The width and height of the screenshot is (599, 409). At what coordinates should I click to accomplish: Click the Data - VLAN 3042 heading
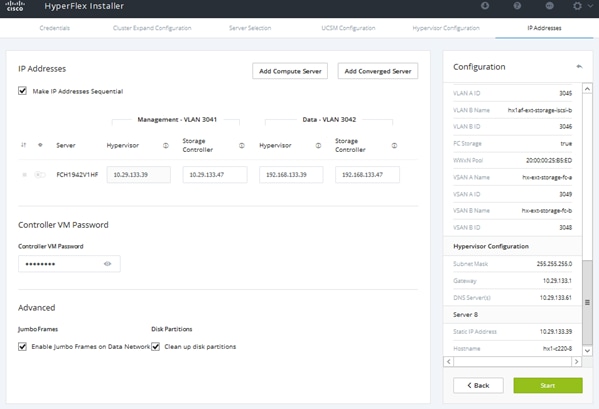pyautogui.click(x=329, y=120)
